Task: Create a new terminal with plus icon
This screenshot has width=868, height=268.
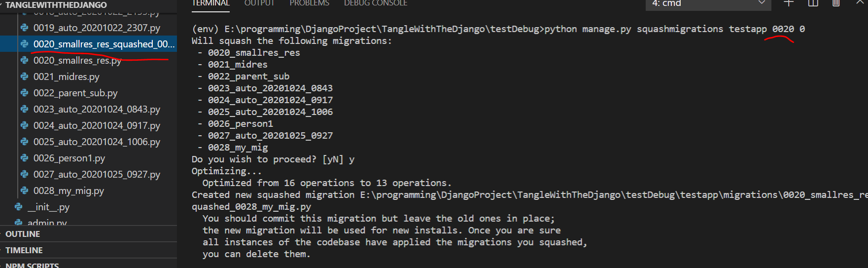Action: tap(789, 3)
